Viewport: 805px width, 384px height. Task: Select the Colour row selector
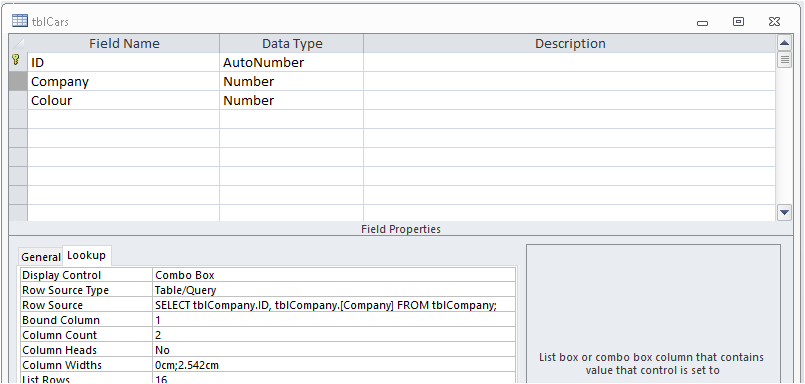pos(18,101)
